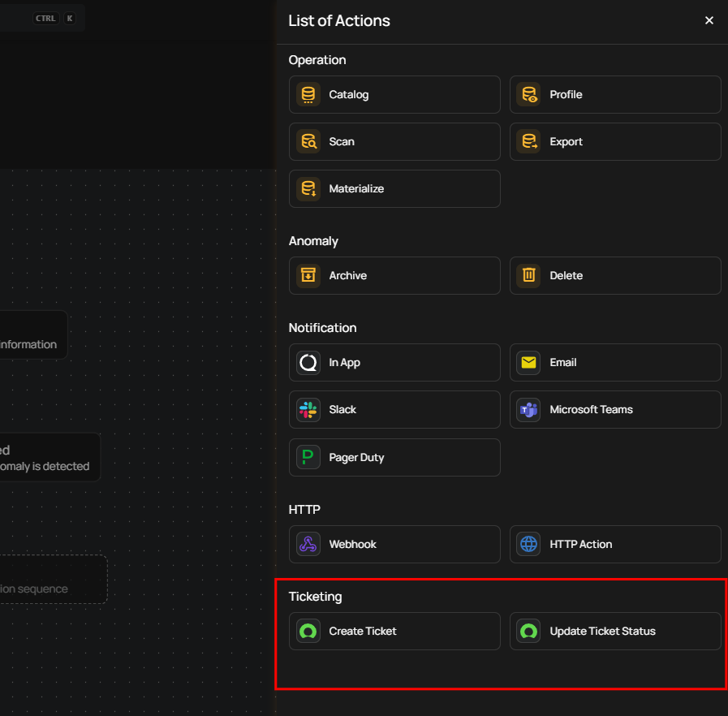
Task: Click the Delete anomaly trash icon
Action: [529, 276]
